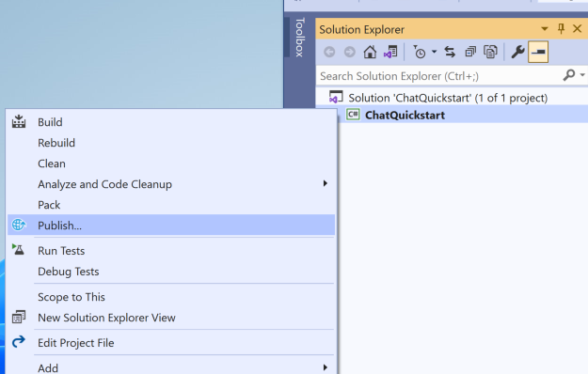Open Pending Changes Filter clock icon

point(420,52)
